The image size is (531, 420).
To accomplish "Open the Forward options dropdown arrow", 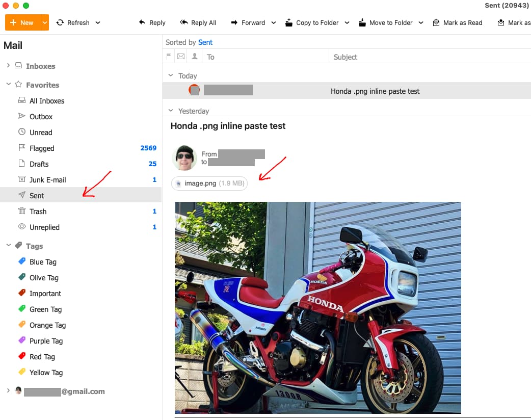I will tap(274, 23).
